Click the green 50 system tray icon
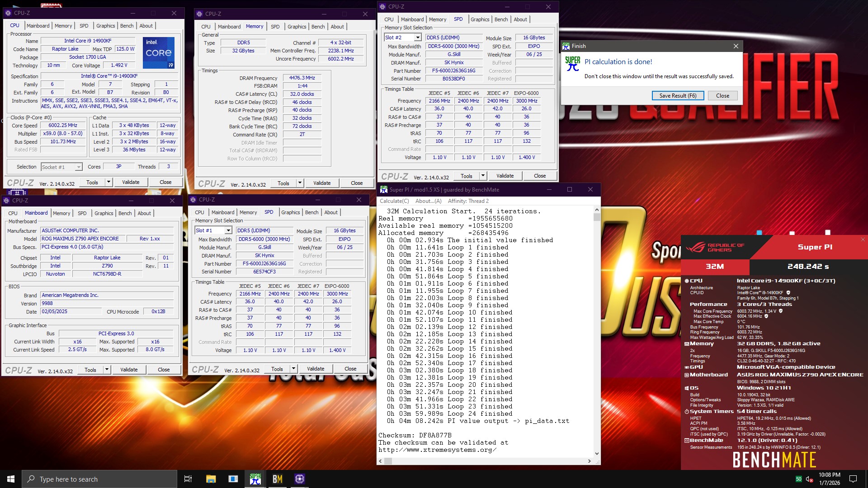This screenshot has width=868, height=488. pyautogui.click(x=798, y=479)
